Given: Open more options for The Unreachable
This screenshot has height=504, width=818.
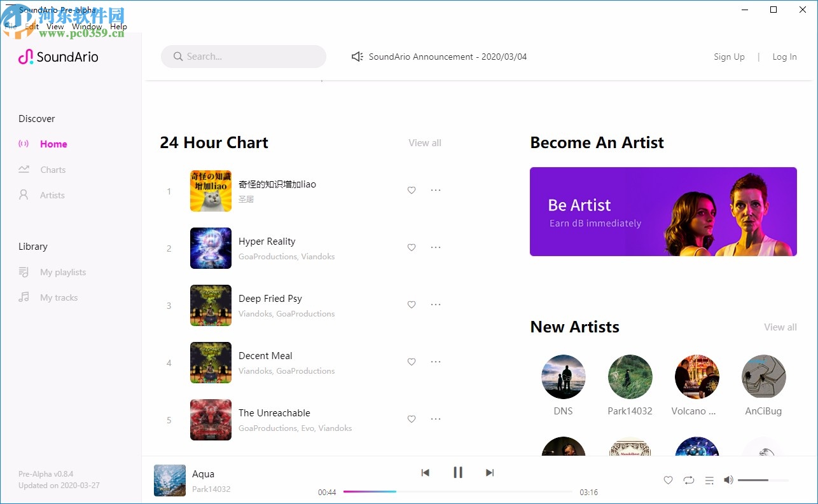Looking at the screenshot, I should point(436,419).
